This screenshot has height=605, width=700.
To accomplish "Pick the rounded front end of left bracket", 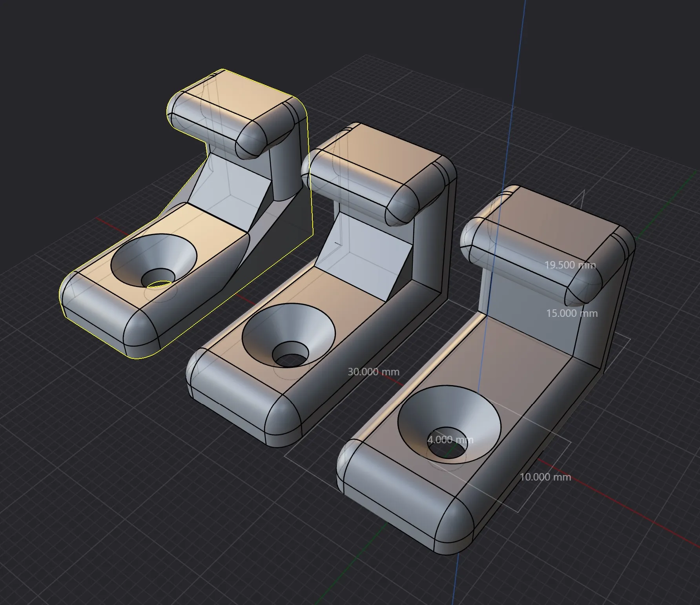I will click(98, 306).
